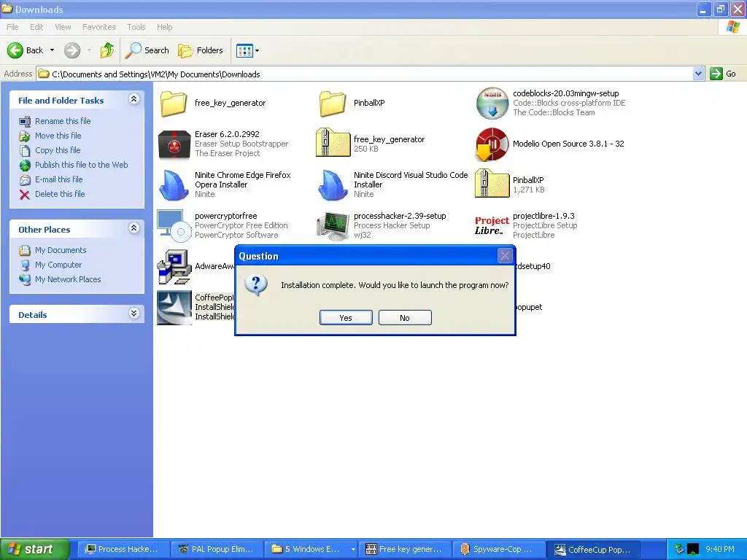Click Copy this file
This screenshot has width=747, height=560.
tap(58, 150)
